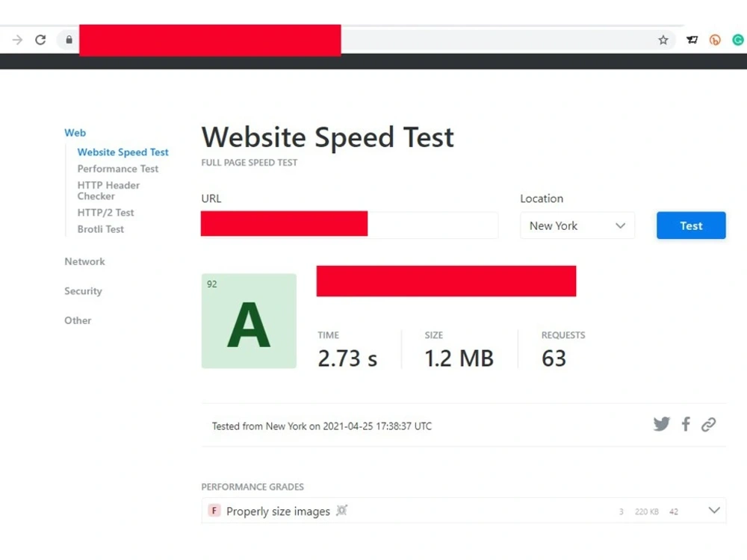Run the speed test with Test button
The image size is (747, 560).
pyautogui.click(x=691, y=225)
